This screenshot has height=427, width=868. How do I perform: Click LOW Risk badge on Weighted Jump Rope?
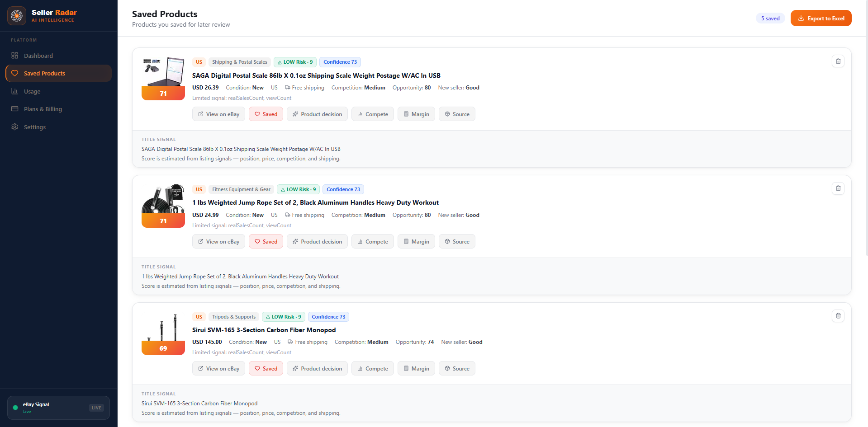click(298, 189)
